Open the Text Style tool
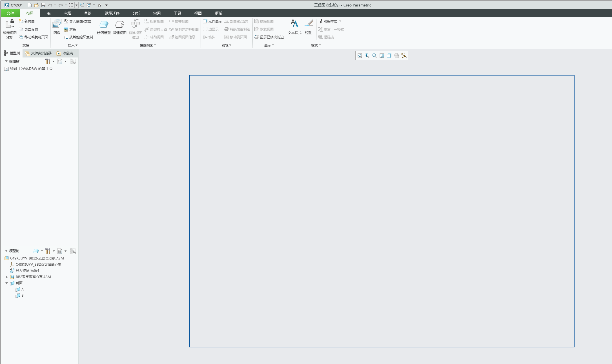The height and width of the screenshot is (364, 612). 294,27
